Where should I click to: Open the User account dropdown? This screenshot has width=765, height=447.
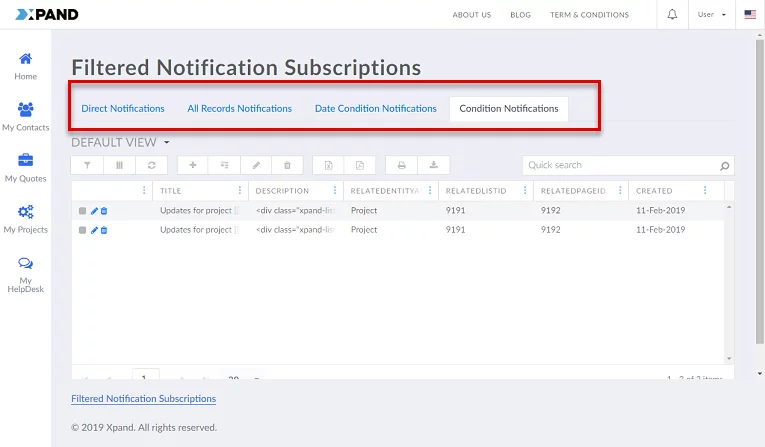[x=711, y=15]
